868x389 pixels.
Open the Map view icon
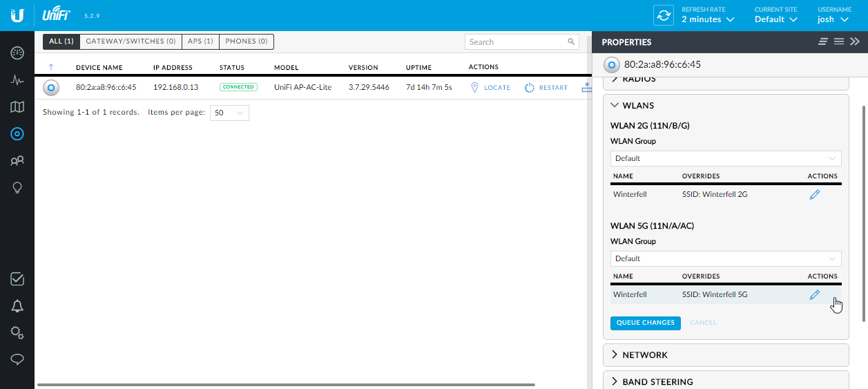pyautogui.click(x=17, y=107)
